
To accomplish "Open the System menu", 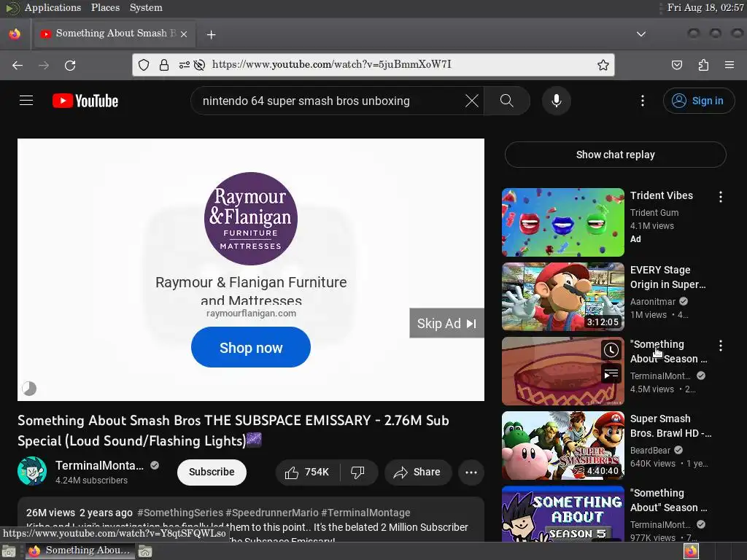I will (146, 7).
